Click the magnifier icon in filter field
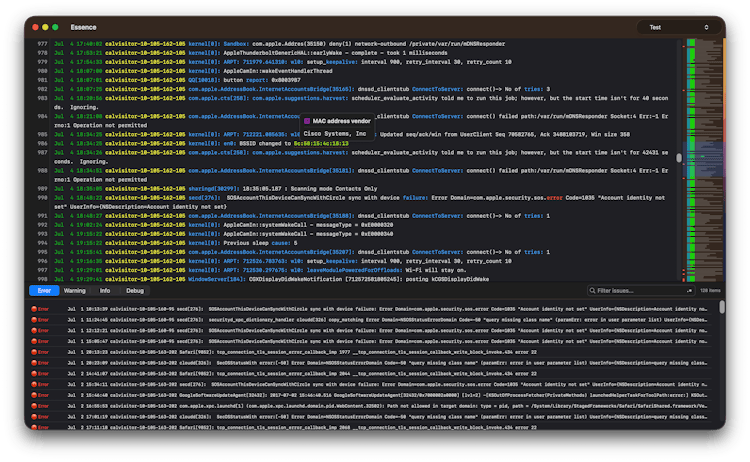 tap(591, 290)
